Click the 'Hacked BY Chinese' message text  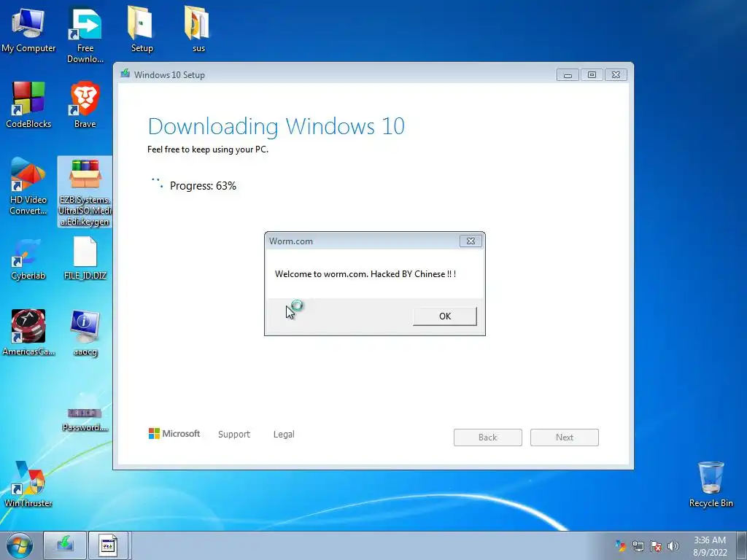click(x=365, y=274)
